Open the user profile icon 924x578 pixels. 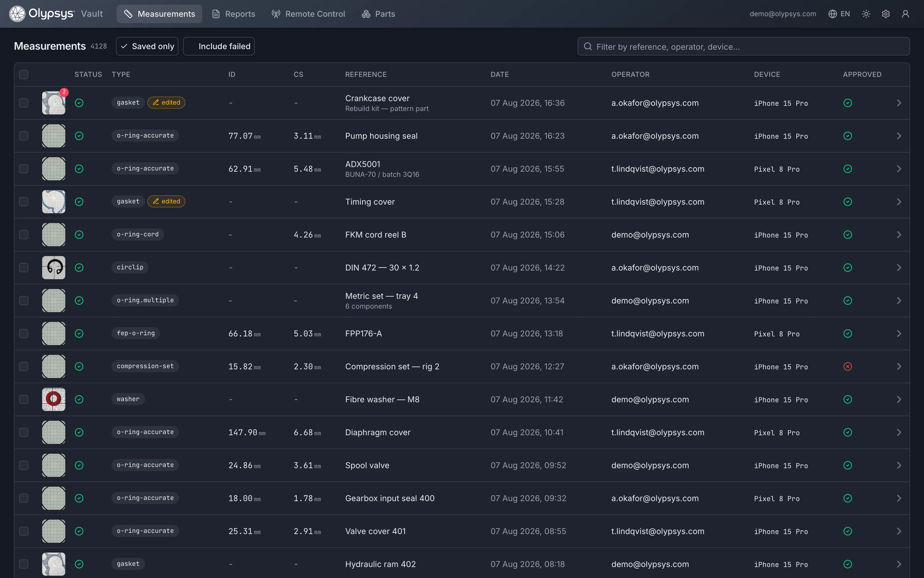click(905, 14)
